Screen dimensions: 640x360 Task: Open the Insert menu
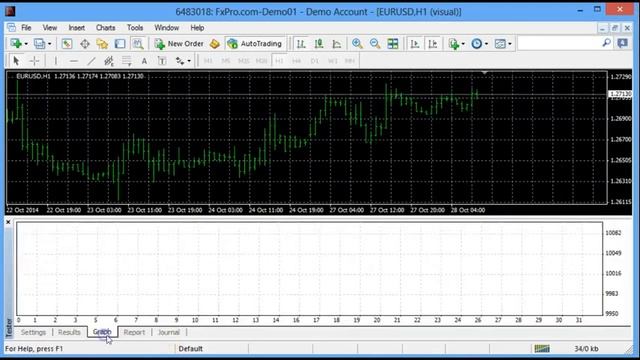[76, 28]
